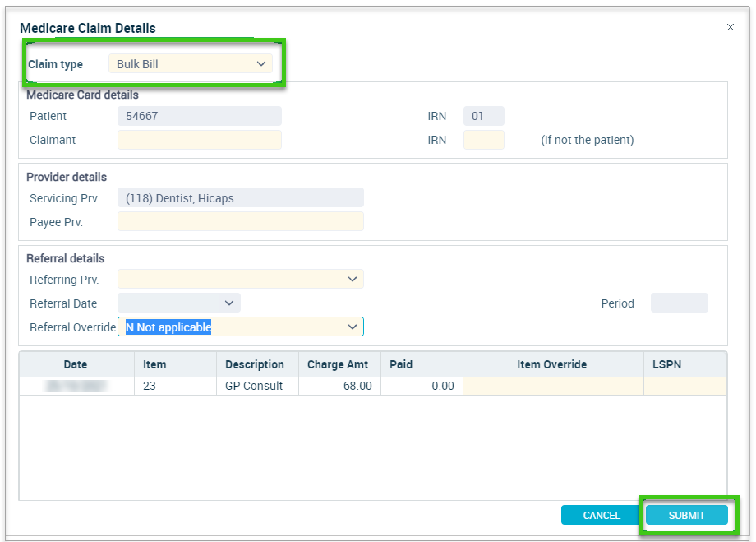Click the Item Override cell for GP Consult
This screenshot has width=756, height=542.
pyautogui.click(x=553, y=386)
